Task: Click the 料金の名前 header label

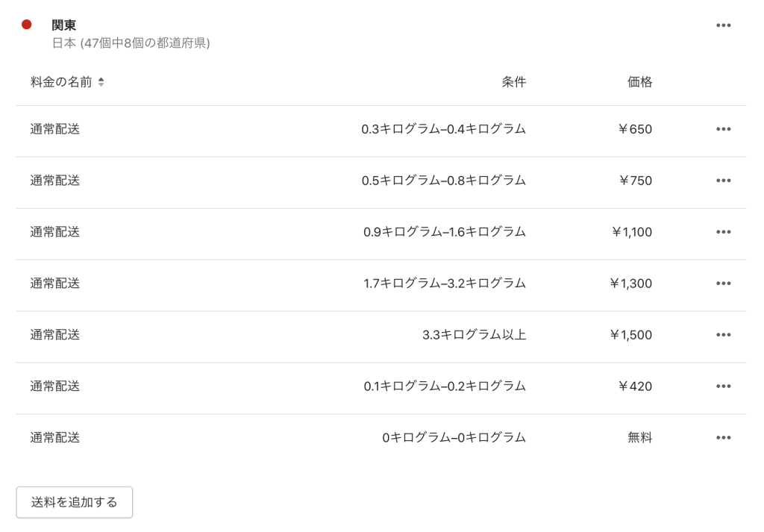Action: [x=61, y=82]
